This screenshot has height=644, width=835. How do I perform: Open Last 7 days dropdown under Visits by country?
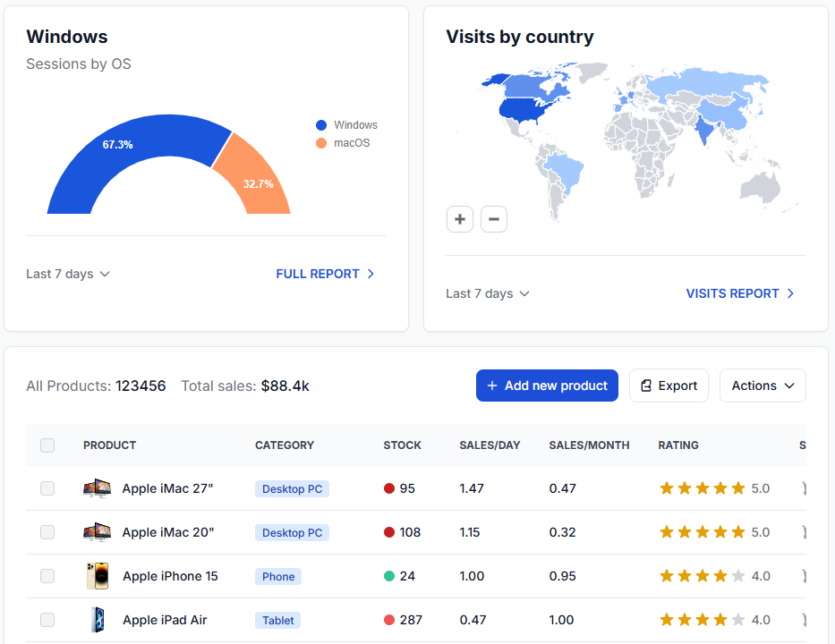(x=488, y=293)
